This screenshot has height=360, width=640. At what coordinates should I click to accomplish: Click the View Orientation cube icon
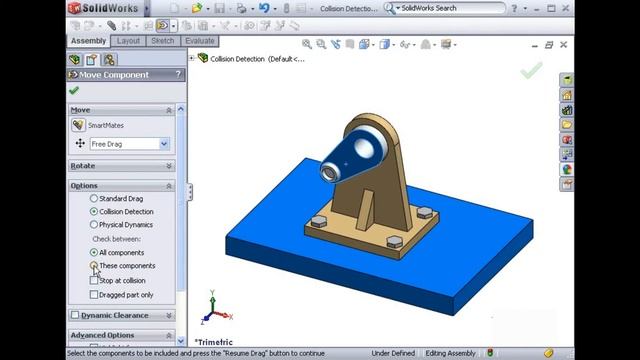(364, 44)
